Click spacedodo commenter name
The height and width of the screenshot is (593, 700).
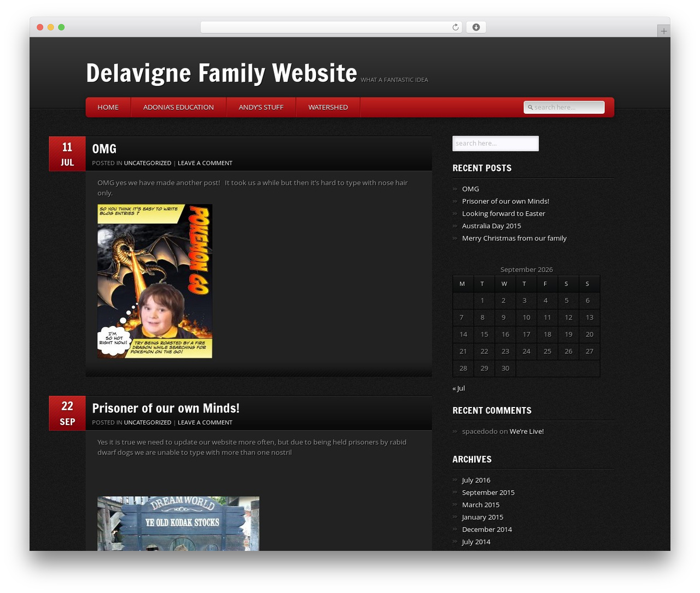click(x=480, y=431)
